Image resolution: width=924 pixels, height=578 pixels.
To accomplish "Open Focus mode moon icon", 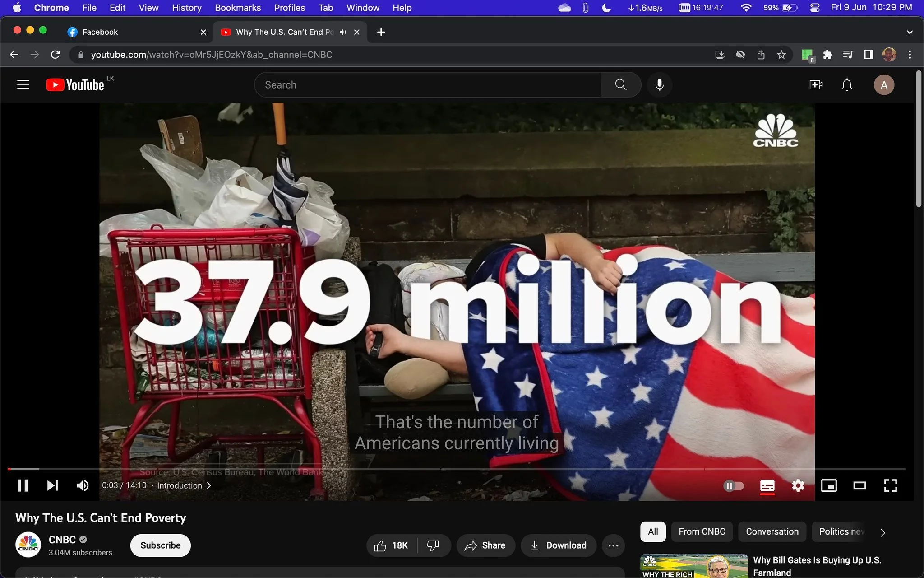I will click(606, 8).
